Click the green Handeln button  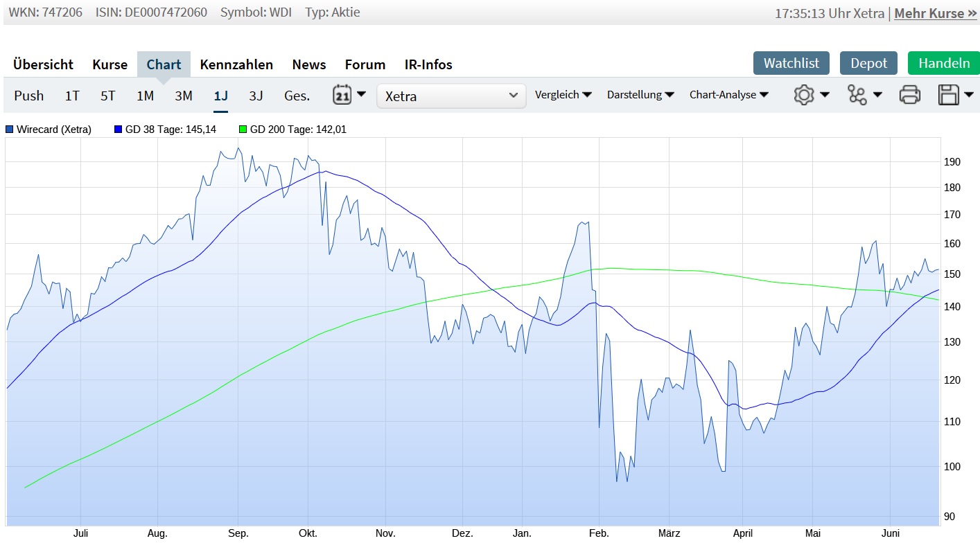coord(943,62)
